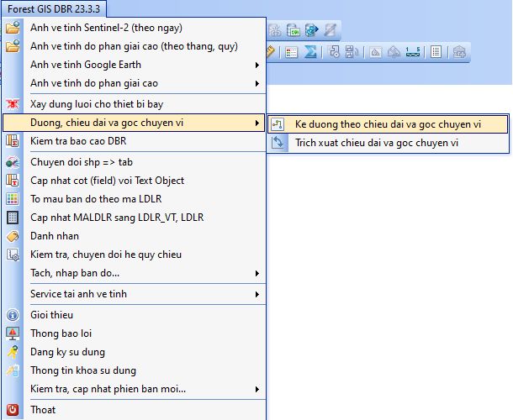The image size is (513, 420).
Task: Click the key icon for Dang ky su dung
Action: pos(13,352)
